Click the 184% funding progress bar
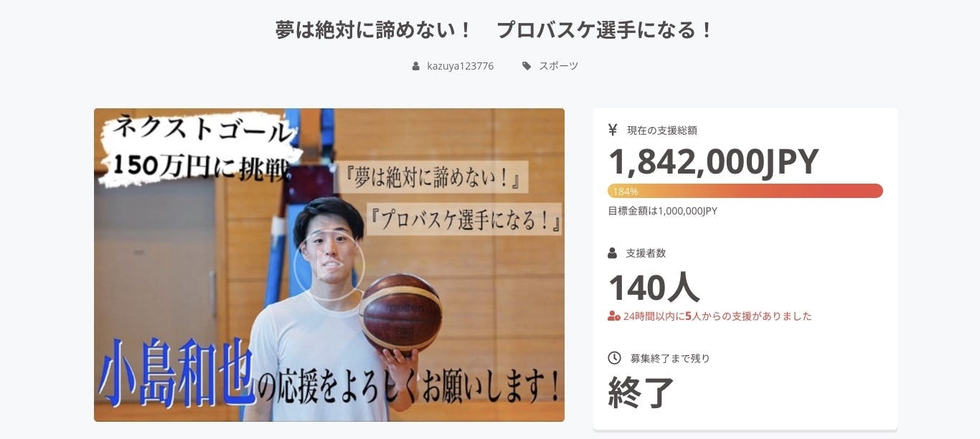Screen dimensions: 980x439 (745, 191)
